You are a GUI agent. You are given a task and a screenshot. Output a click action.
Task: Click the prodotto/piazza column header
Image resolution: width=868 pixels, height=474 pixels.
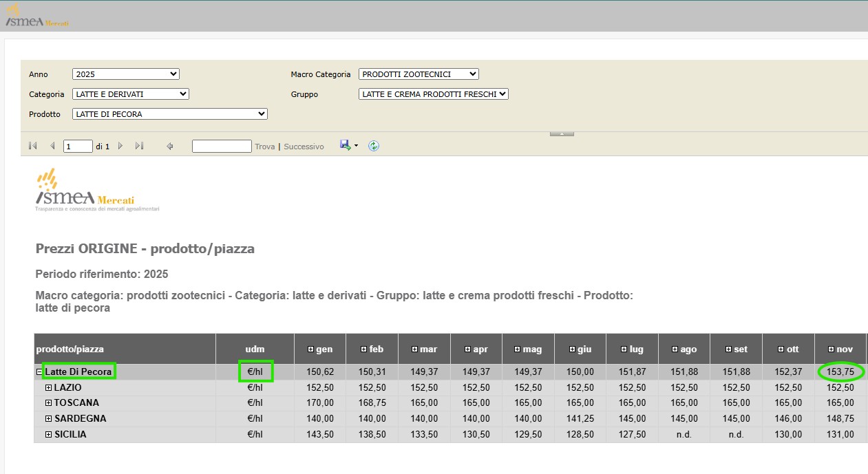125,349
